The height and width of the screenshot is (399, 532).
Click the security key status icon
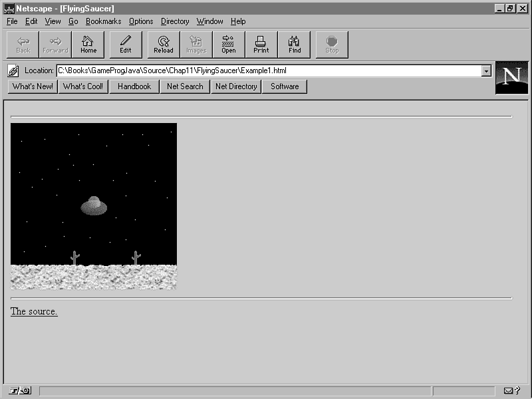click(20, 391)
